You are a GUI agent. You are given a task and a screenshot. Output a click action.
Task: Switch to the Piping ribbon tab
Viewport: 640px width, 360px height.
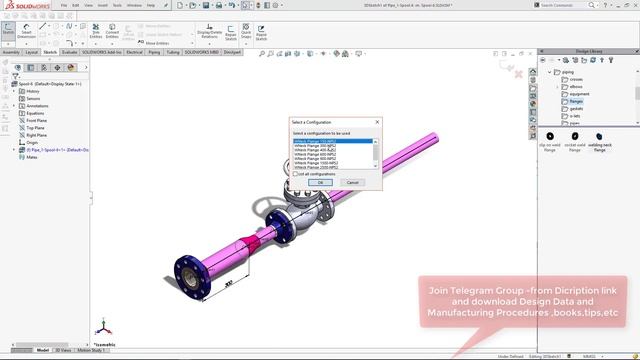(154, 52)
